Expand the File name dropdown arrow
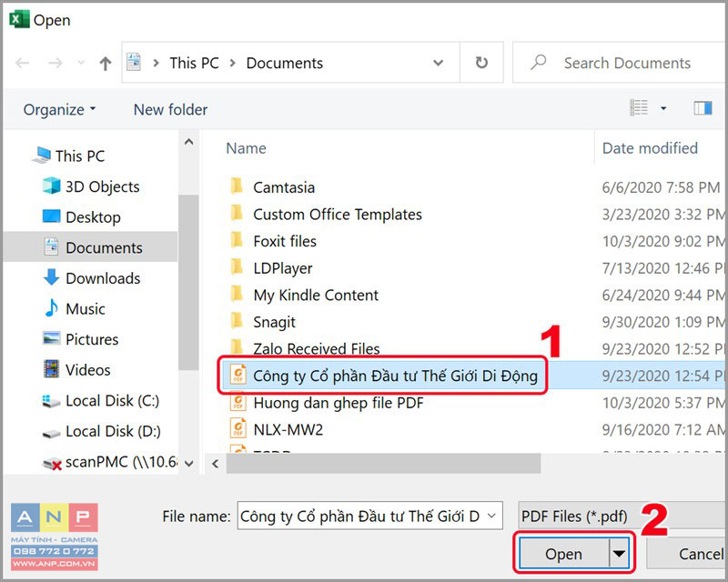Viewport: 728px width, 582px height. click(x=492, y=516)
